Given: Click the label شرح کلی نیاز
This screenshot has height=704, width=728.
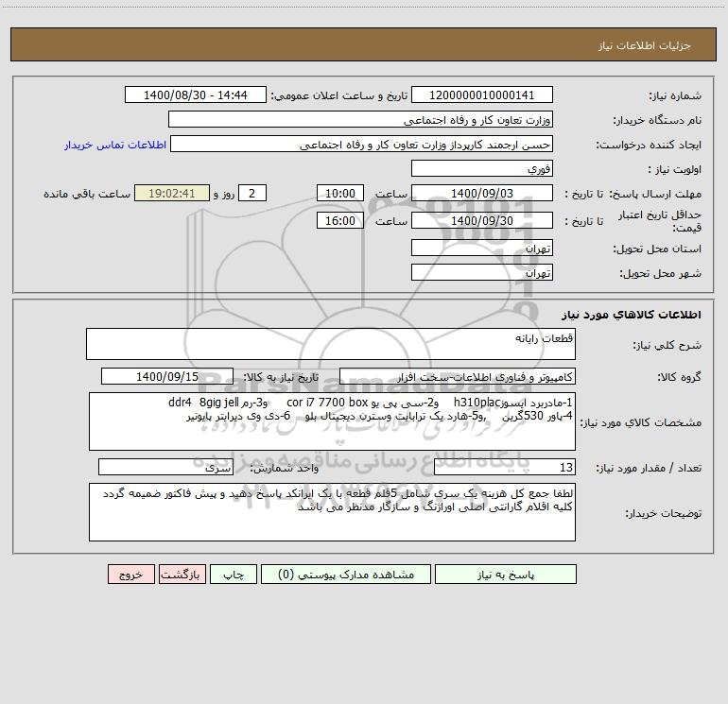Looking at the screenshot, I should pos(667,345).
